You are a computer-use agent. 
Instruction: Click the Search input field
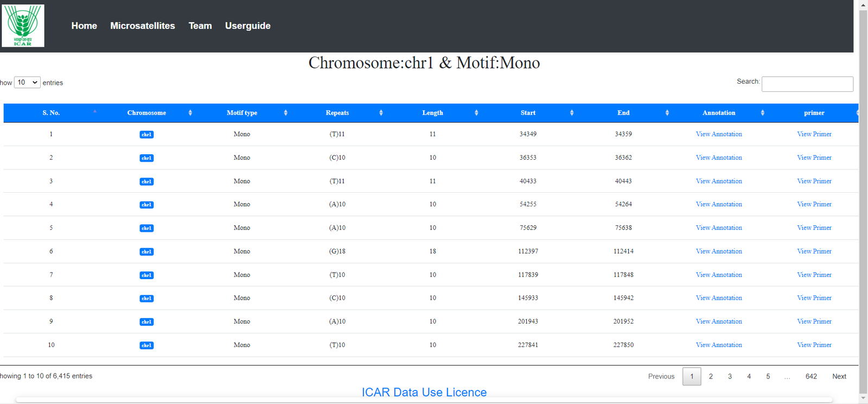click(x=807, y=84)
